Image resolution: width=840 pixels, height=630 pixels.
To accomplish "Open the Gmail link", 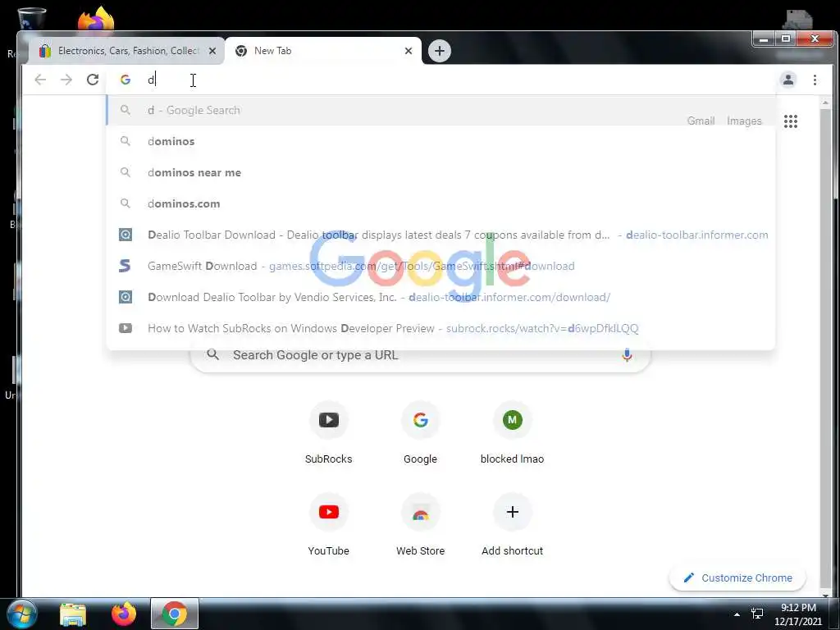I will click(701, 121).
